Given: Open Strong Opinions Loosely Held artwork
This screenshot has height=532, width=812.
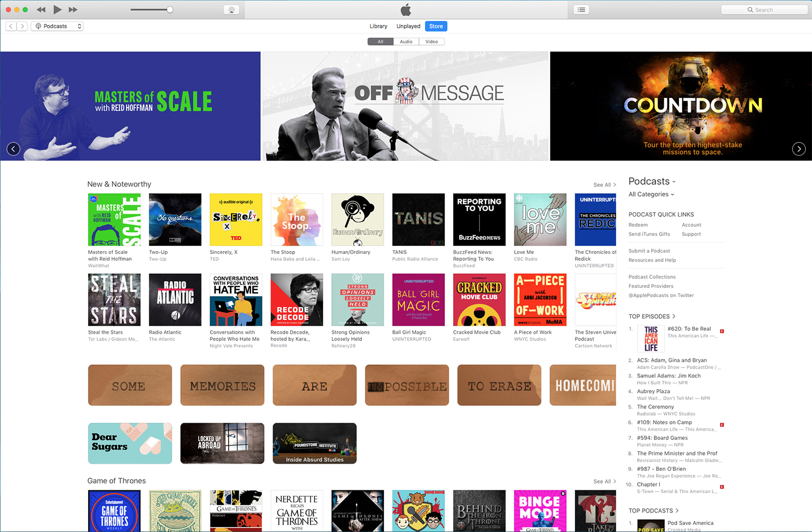Looking at the screenshot, I should tap(358, 300).
